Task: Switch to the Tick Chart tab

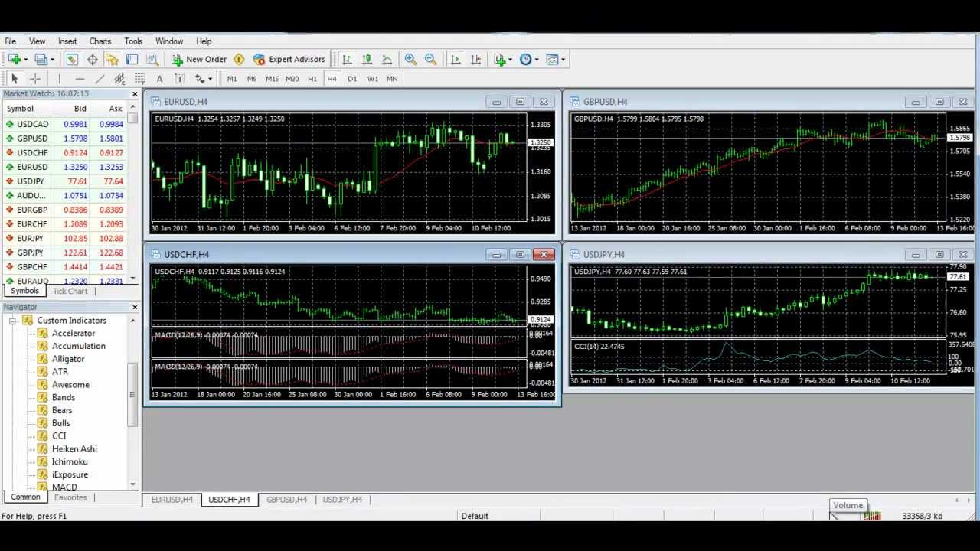Action: (70, 291)
